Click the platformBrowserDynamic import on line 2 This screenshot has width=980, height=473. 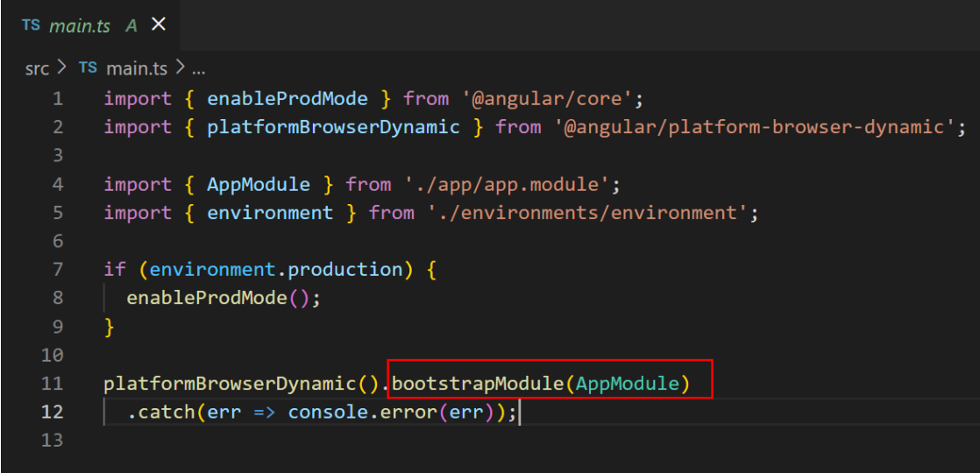333,128
